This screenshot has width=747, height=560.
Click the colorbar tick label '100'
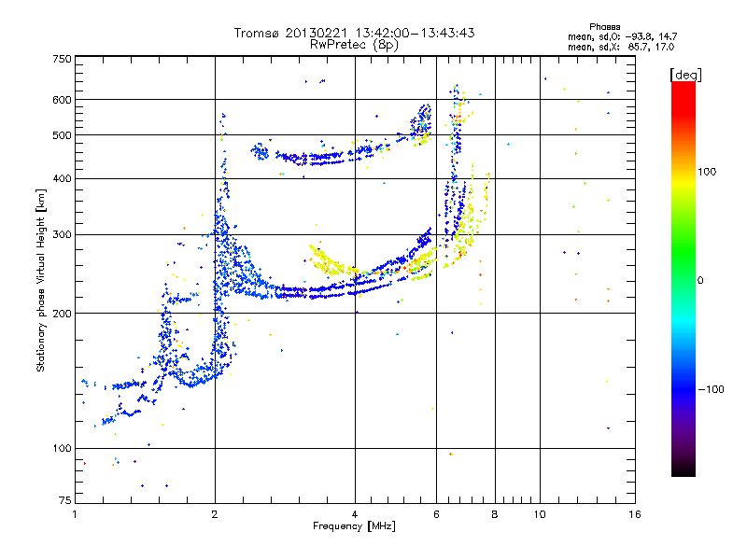click(x=707, y=172)
